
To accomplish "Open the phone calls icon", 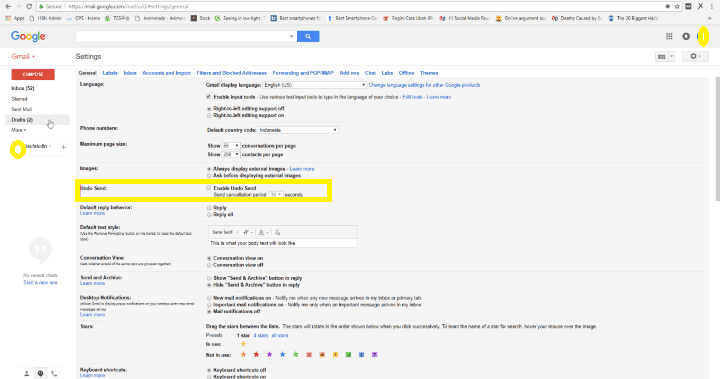I will coord(54,373).
